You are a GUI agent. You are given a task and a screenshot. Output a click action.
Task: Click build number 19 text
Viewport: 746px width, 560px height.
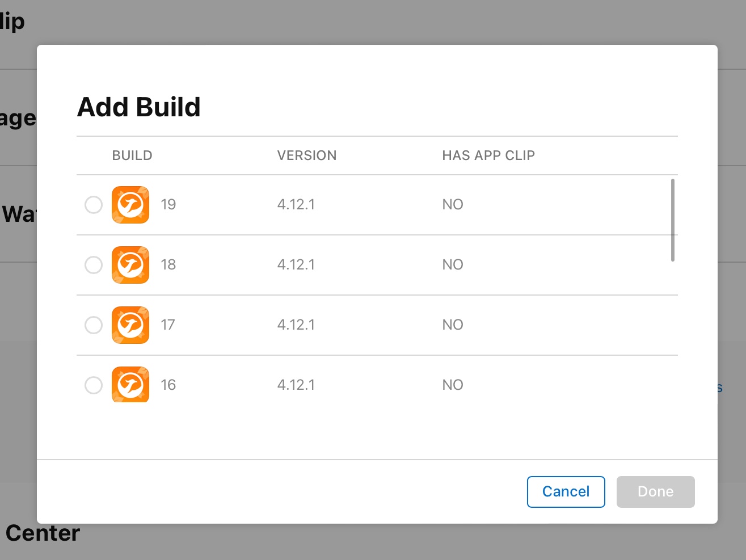(x=168, y=205)
